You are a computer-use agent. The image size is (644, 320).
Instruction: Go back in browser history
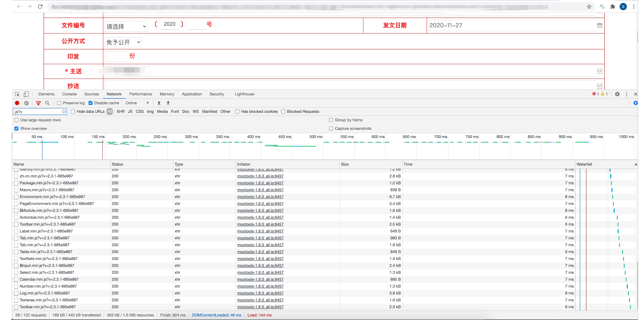click(19, 7)
